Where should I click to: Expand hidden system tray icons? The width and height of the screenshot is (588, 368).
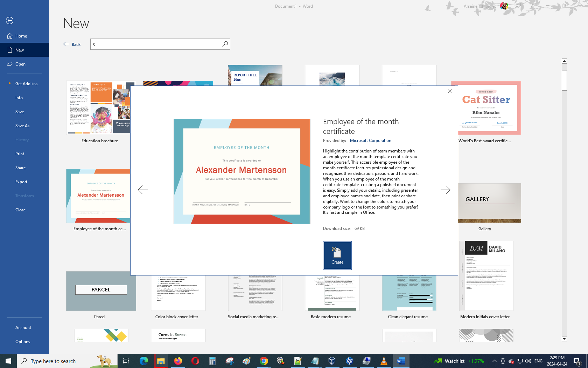tap(494, 361)
